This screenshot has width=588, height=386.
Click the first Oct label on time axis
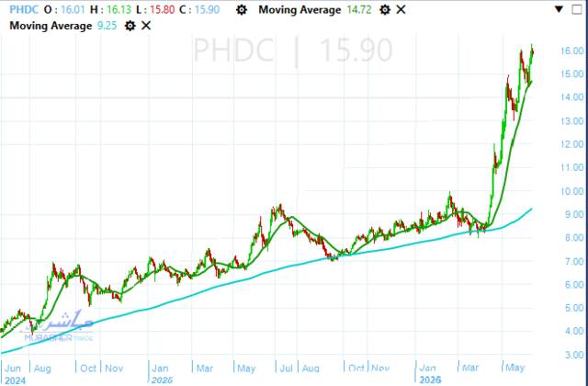[88, 369]
